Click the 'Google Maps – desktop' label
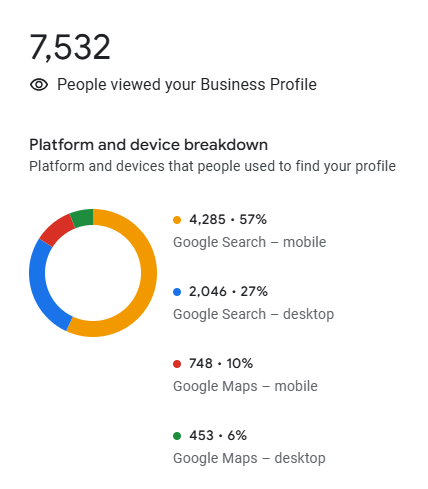The image size is (428, 489). coord(249,458)
